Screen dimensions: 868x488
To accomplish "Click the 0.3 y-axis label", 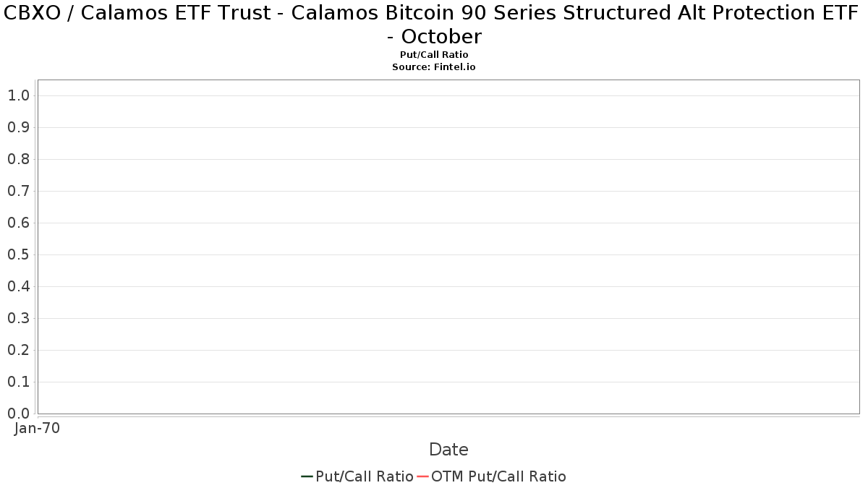I will point(18,318).
